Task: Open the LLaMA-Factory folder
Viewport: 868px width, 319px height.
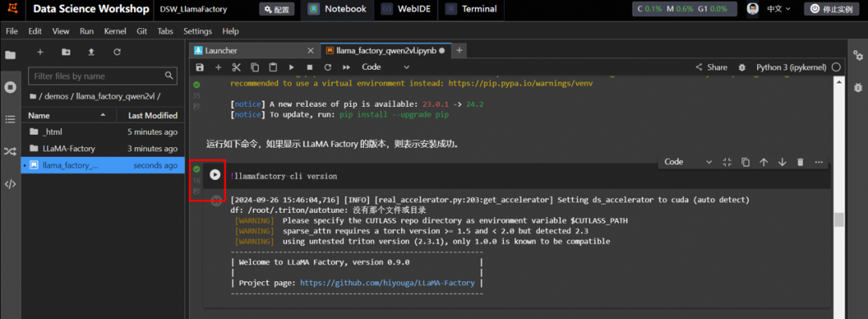Action: [103, 149]
